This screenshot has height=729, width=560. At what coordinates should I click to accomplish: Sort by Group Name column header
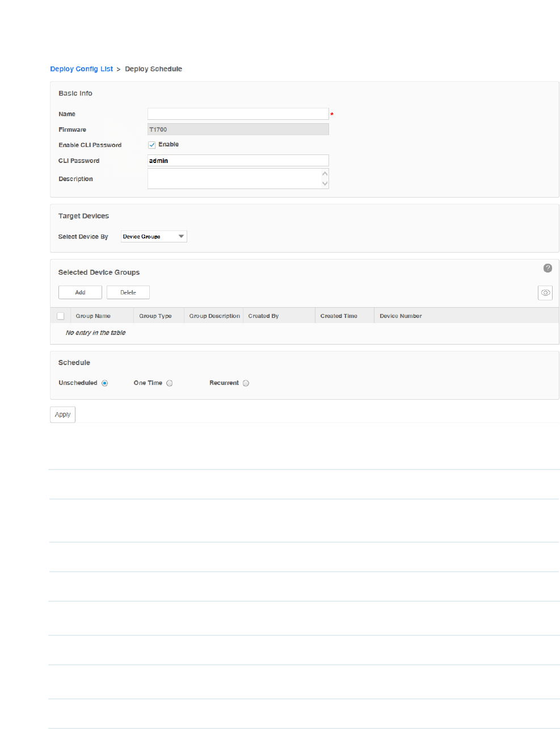coord(93,316)
